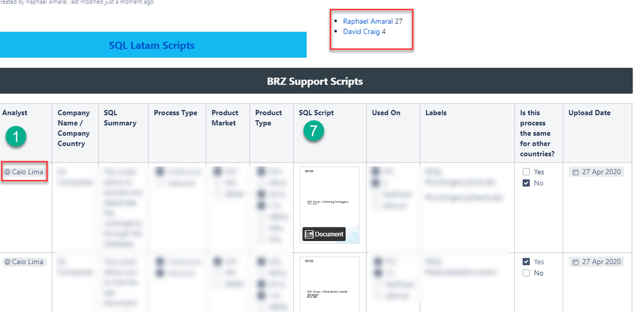
Task: Click Document badge icon on first thumbnail
Action: click(309, 235)
